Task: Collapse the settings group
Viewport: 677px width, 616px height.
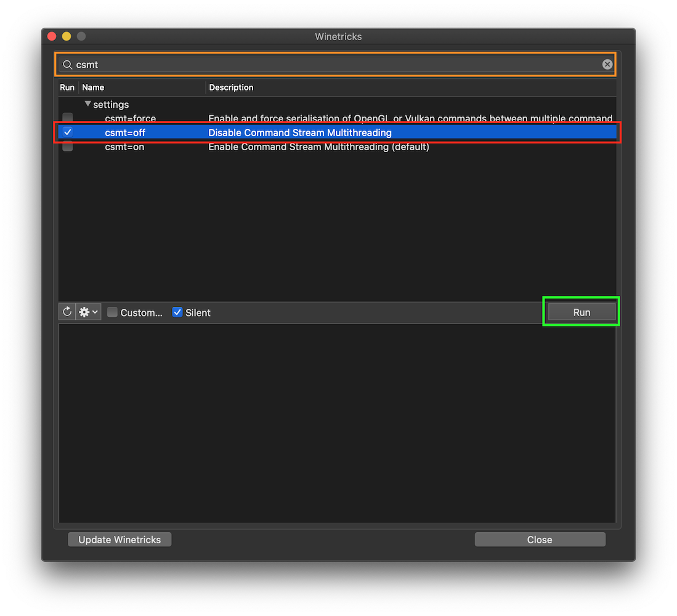Action: click(x=87, y=104)
